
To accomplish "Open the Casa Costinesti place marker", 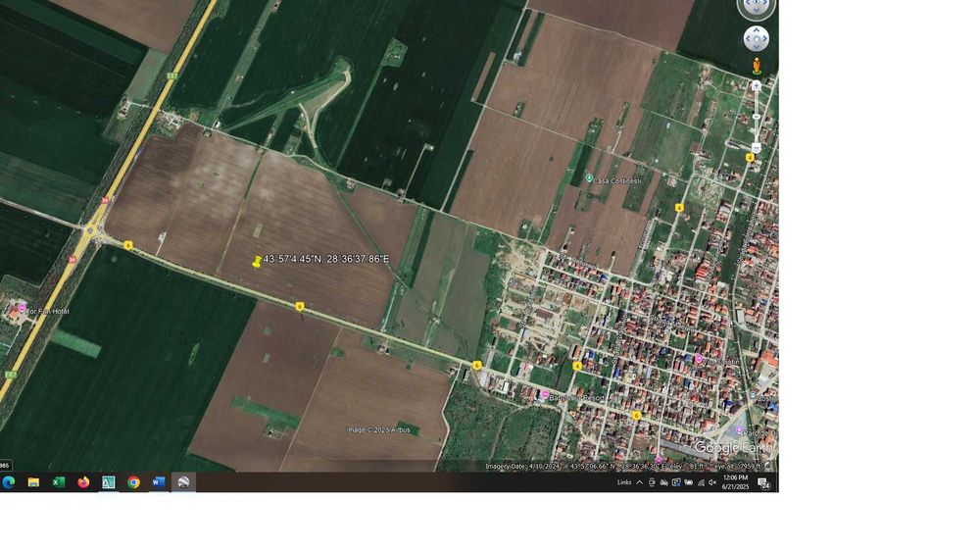I will [x=589, y=178].
